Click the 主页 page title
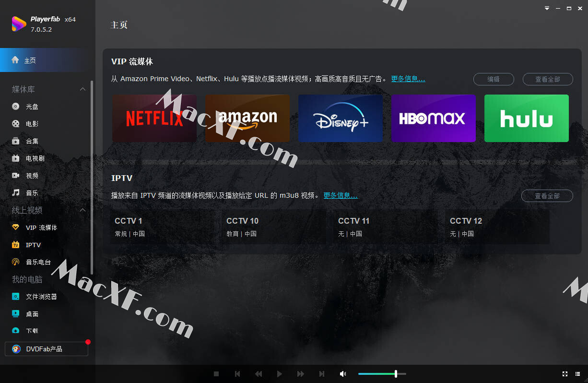The width and height of the screenshot is (588, 383). pyautogui.click(x=119, y=24)
